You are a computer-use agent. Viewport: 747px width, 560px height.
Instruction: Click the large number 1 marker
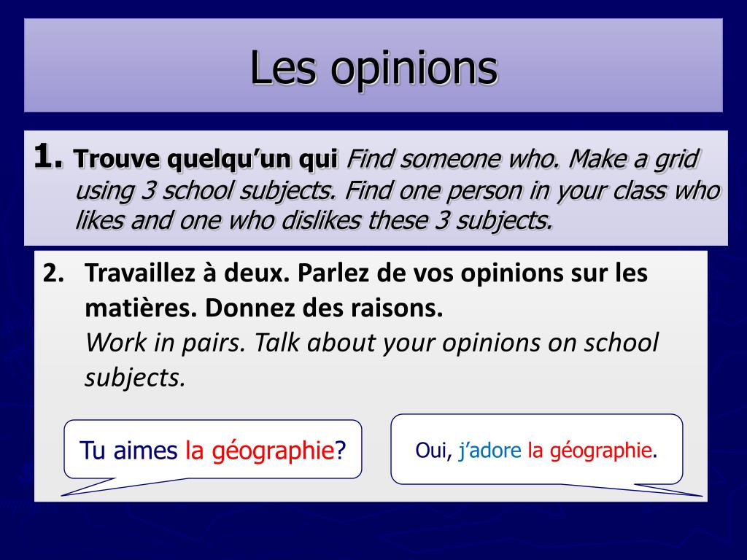[x=48, y=157]
